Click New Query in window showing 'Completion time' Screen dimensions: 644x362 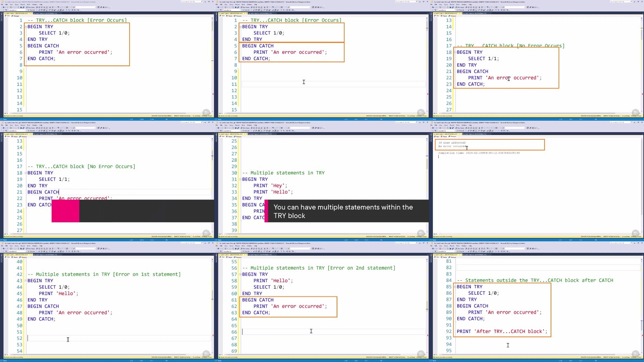tap(460, 128)
